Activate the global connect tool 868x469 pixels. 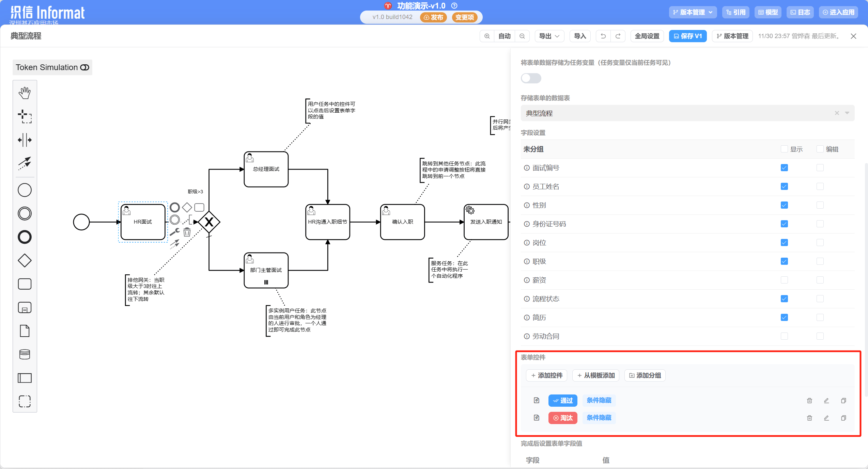point(25,163)
